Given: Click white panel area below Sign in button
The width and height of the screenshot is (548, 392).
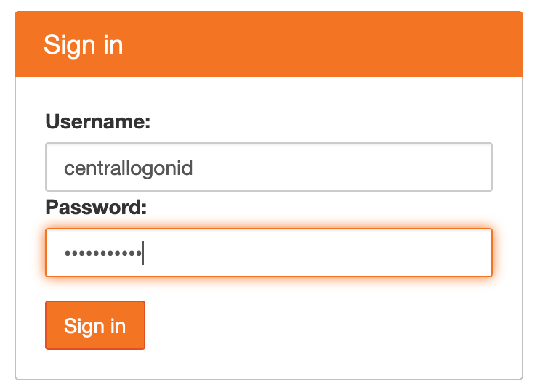Looking at the screenshot, I should [269, 364].
